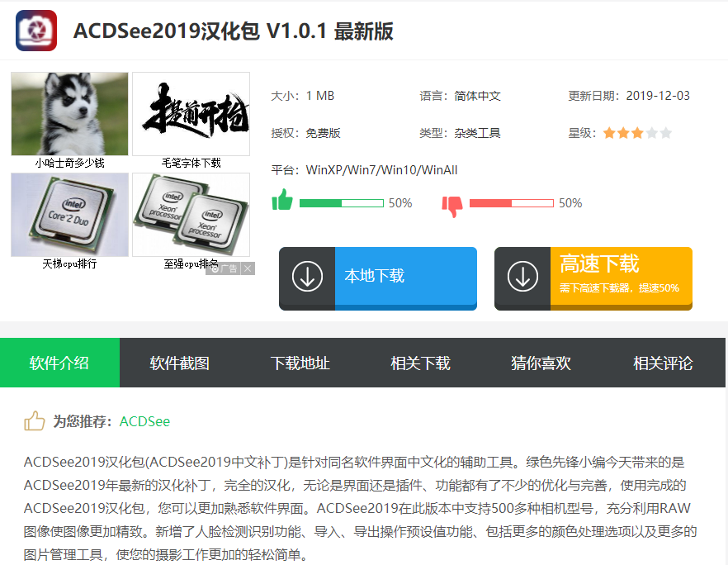The image size is (728, 565).
Task: Click the calligraphy brush font thumbnail
Action: click(x=191, y=114)
